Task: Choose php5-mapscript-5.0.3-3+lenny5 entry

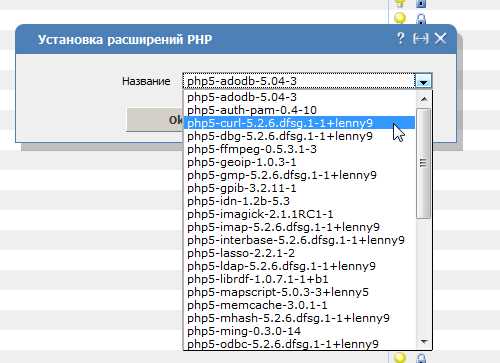Action: tap(299, 292)
